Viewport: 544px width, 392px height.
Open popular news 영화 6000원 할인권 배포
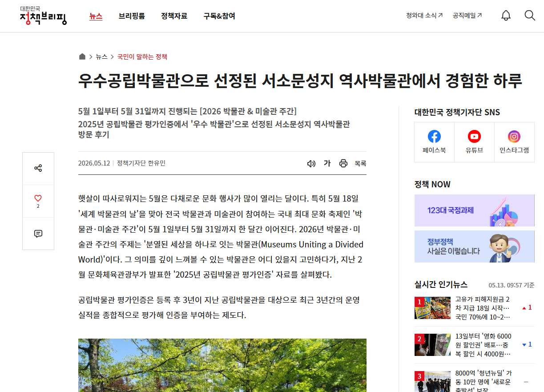[x=484, y=345]
